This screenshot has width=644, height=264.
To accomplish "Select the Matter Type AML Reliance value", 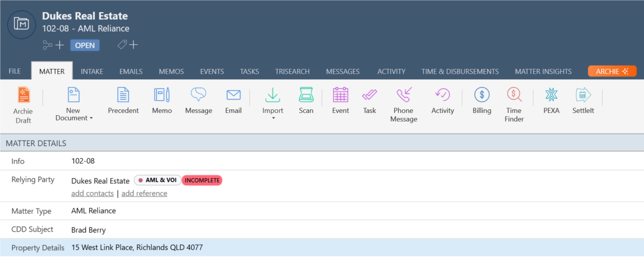I will pyautogui.click(x=94, y=211).
